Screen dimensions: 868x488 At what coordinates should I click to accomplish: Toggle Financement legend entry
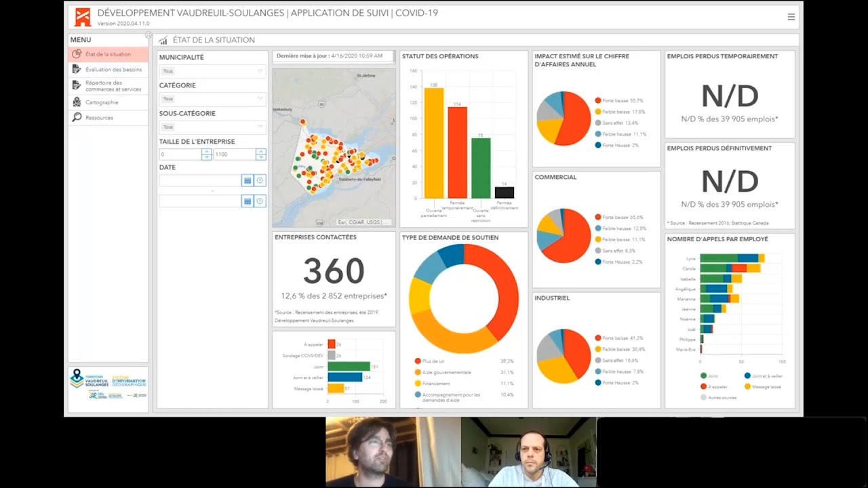432,384
